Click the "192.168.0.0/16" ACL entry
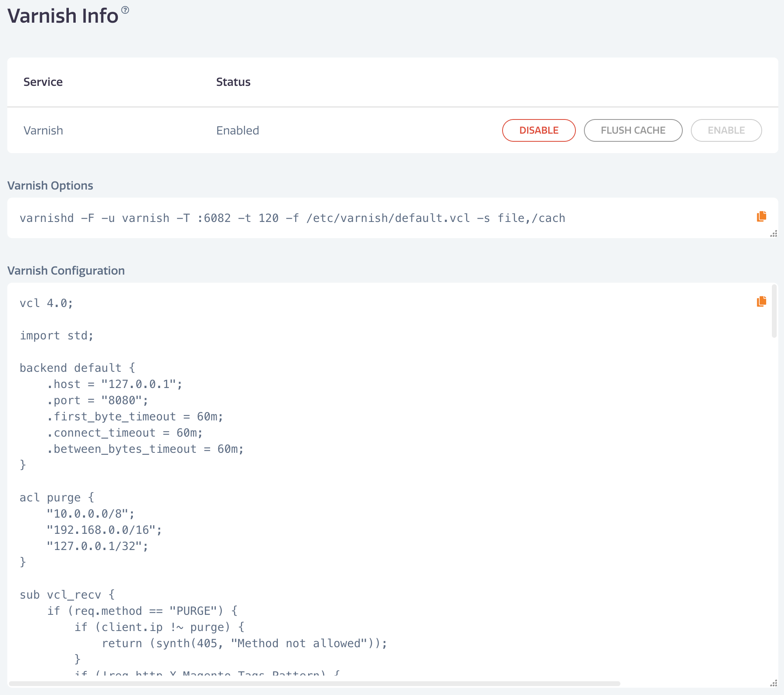 pos(104,530)
